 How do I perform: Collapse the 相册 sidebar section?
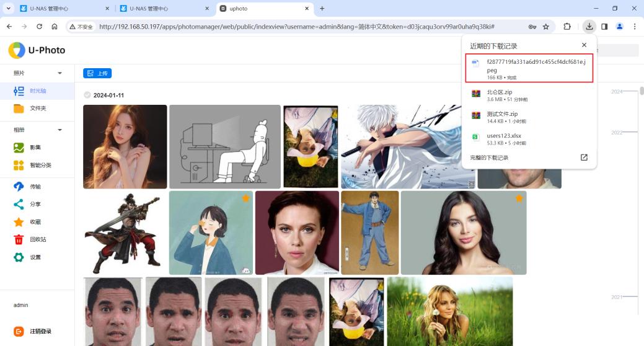60,130
